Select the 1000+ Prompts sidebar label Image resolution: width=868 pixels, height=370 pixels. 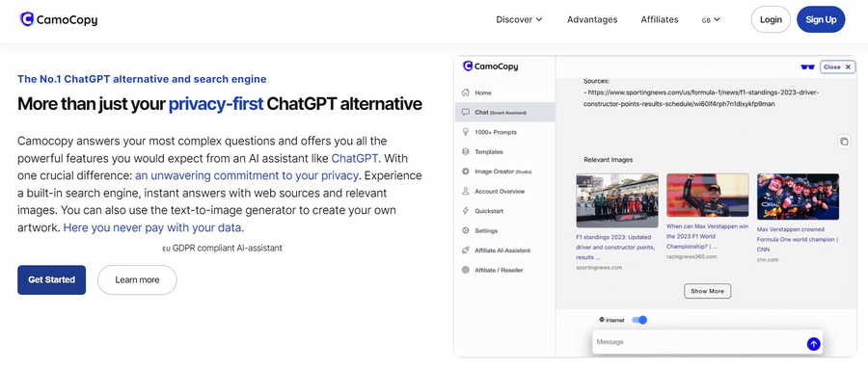click(x=496, y=132)
